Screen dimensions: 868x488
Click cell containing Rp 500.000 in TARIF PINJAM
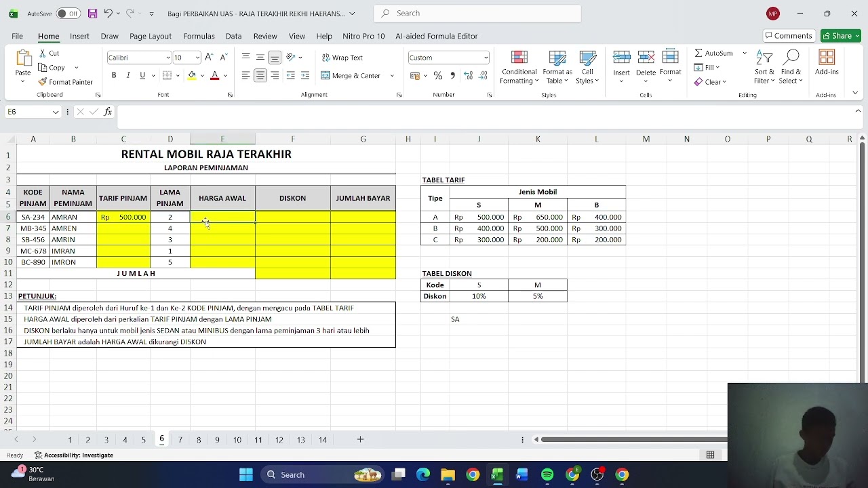(x=123, y=217)
